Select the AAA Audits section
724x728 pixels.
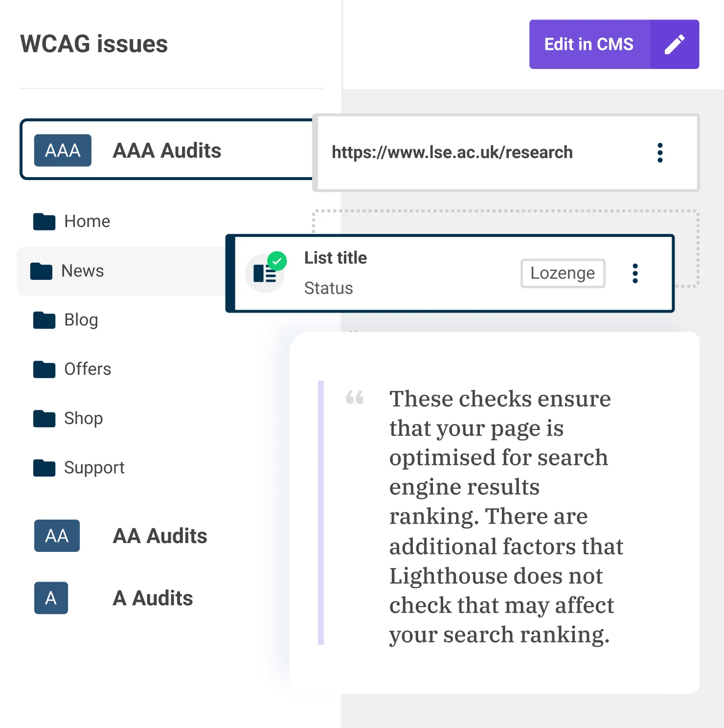pyautogui.click(x=167, y=151)
